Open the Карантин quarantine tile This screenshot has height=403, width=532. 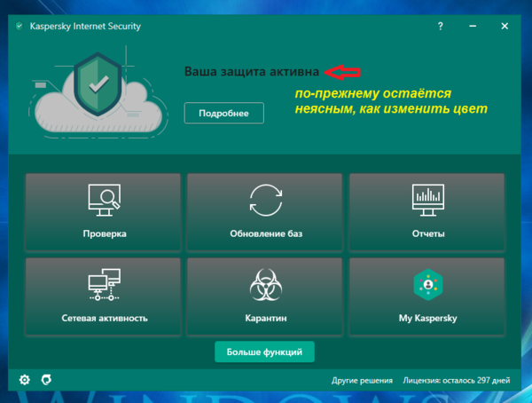coord(265,296)
